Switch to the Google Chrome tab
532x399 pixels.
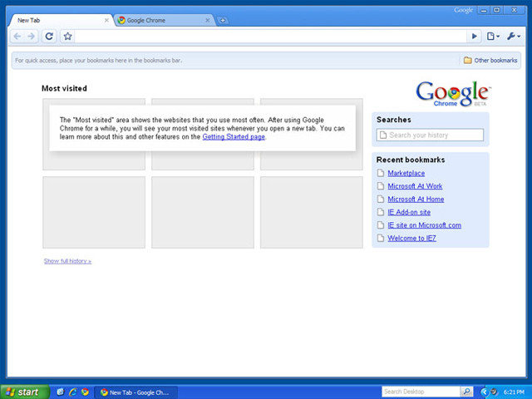pos(163,20)
